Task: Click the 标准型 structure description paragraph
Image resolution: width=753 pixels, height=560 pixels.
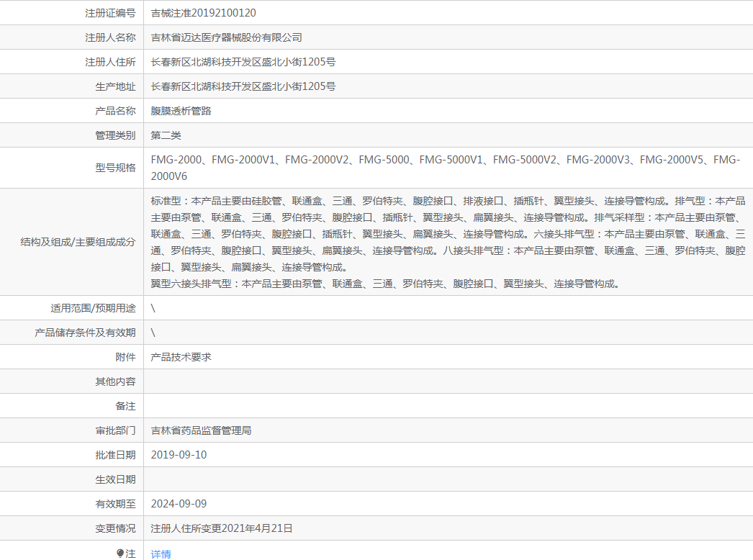Action: pos(448,234)
